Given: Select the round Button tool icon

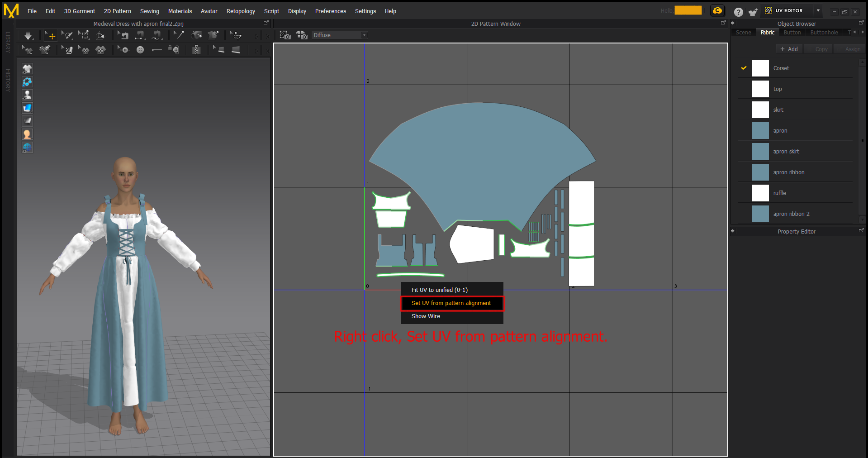Looking at the screenshot, I should coord(140,50).
